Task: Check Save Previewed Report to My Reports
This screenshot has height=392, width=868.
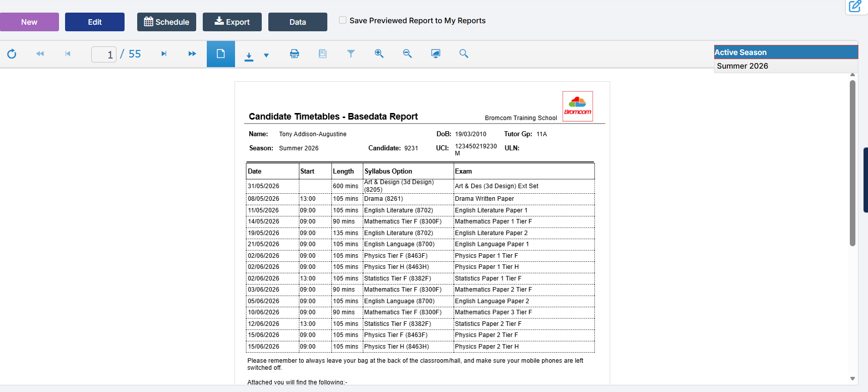Action: coord(343,20)
